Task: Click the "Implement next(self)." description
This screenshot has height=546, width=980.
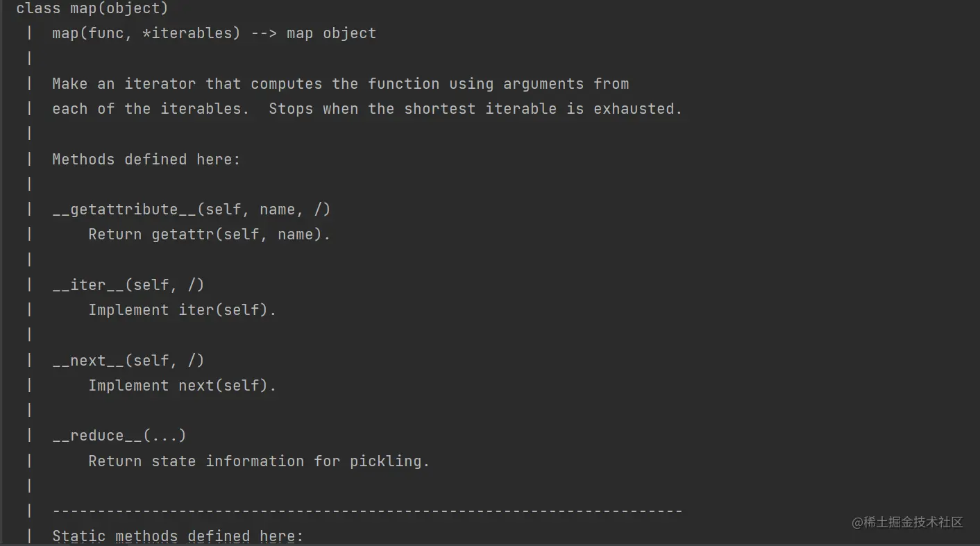Action: pos(182,386)
